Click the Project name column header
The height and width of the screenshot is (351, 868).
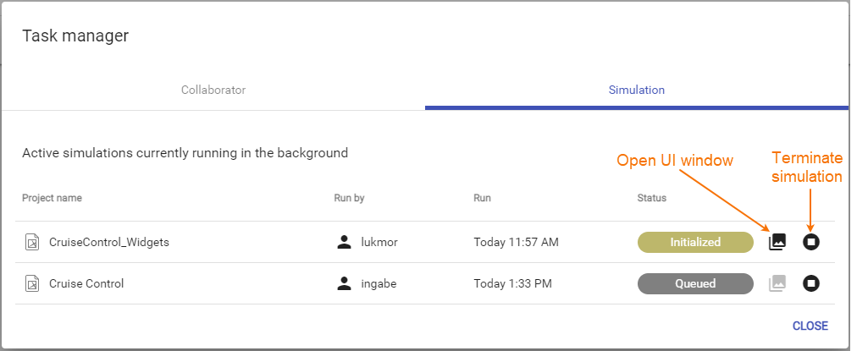pos(52,198)
